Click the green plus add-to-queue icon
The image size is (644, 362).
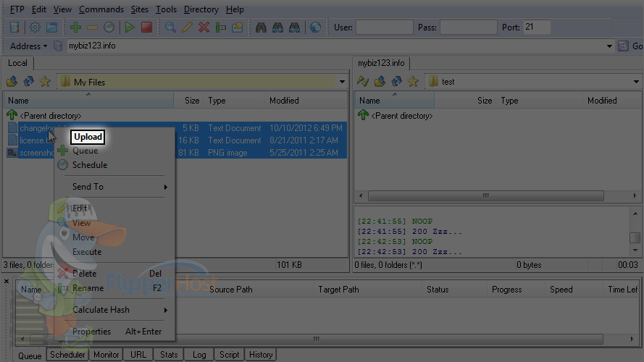(x=75, y=28)
